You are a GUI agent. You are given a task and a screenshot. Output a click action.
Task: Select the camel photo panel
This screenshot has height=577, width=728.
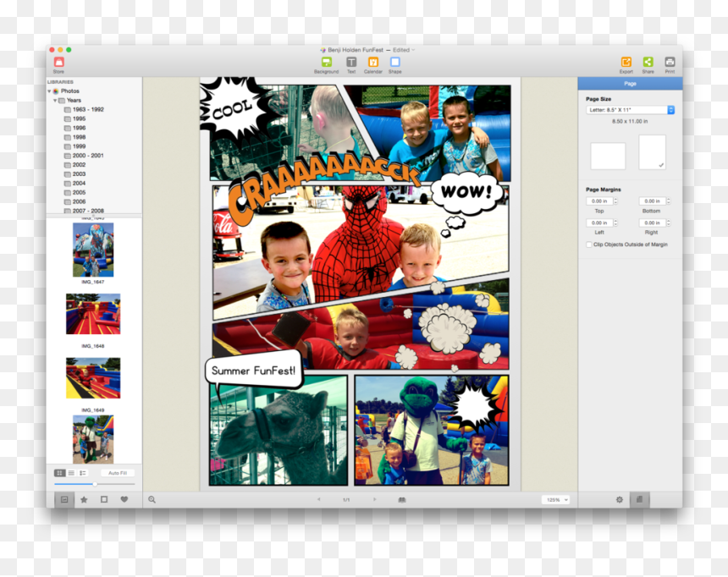point(279,431)
